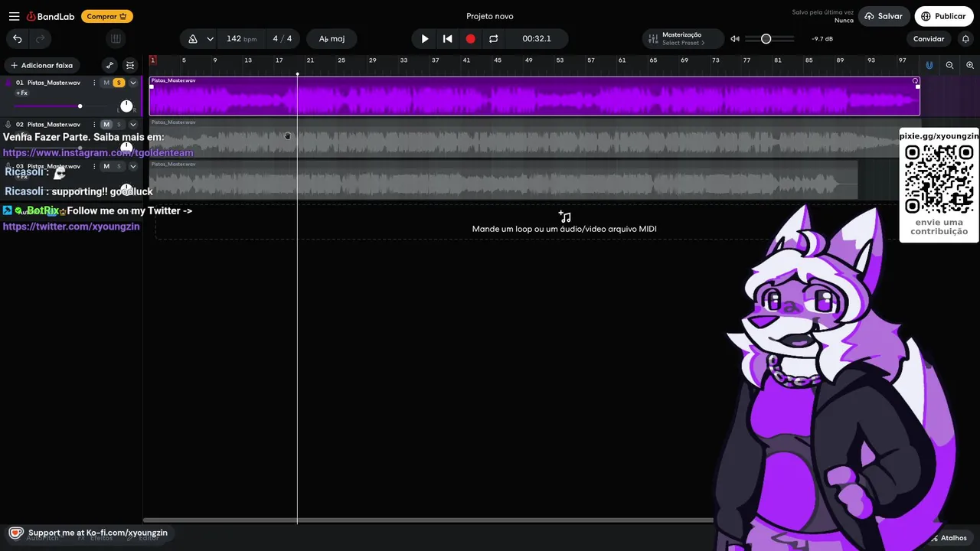Return the playhead to start

point(448,39)
